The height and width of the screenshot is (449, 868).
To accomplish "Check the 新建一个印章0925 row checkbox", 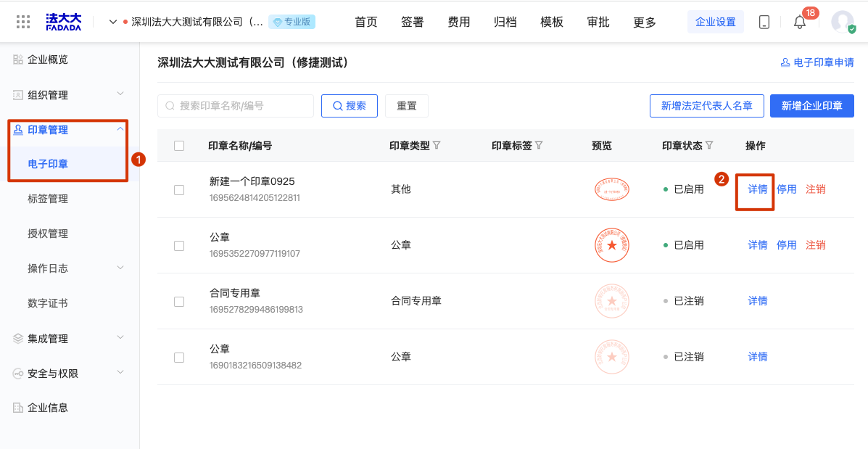I will [x=179, y=190].
